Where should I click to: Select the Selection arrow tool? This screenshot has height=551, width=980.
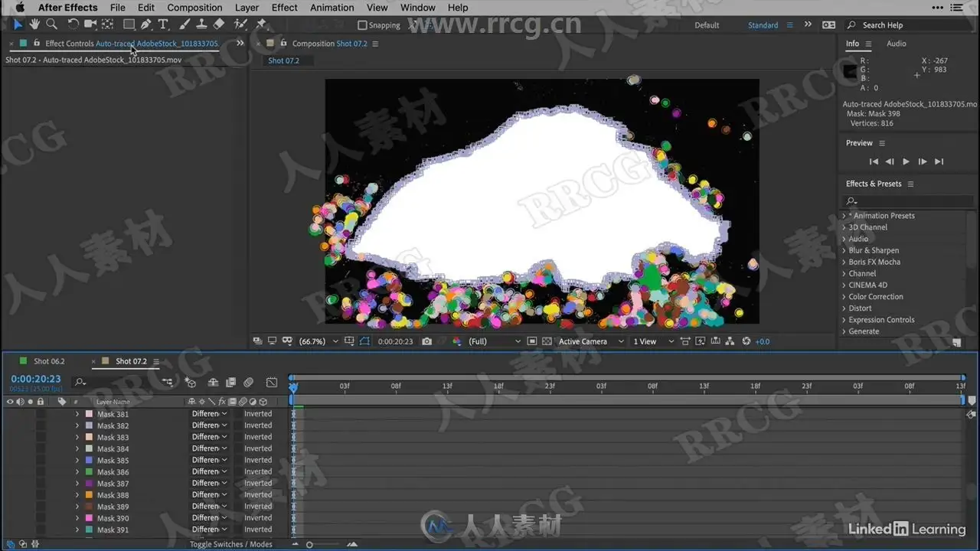(18, 24)
